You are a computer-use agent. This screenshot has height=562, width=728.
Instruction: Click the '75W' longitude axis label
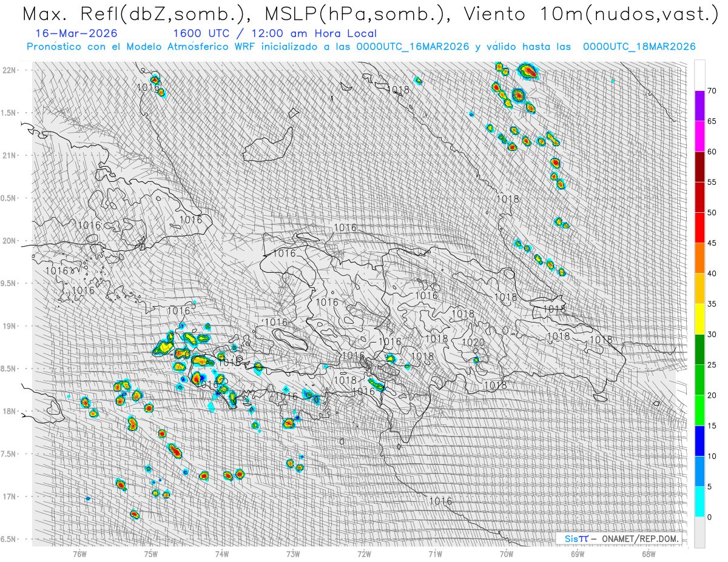coord(151,554)
